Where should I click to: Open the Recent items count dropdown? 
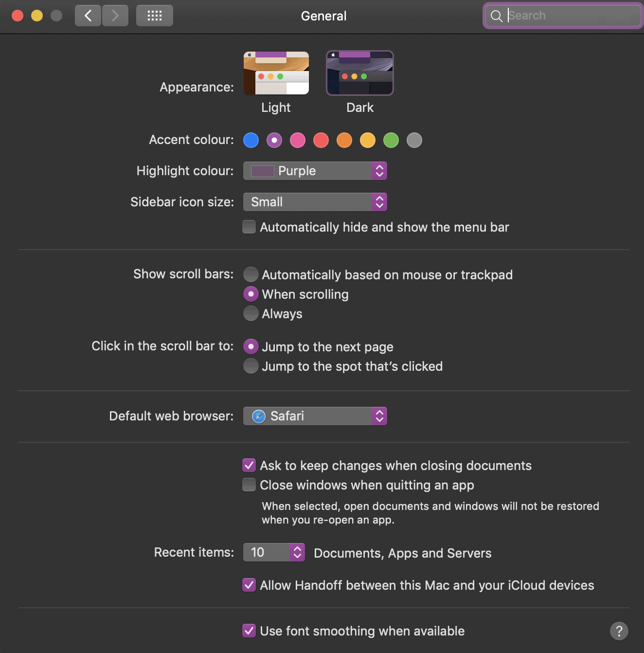[x=274, y=552]
